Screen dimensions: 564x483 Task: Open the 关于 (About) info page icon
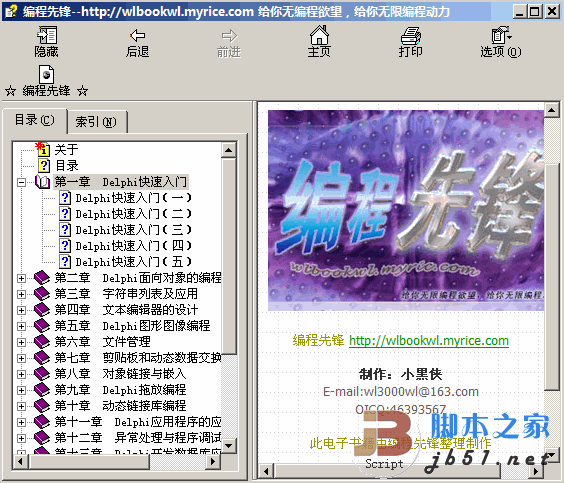coord(44,149)
